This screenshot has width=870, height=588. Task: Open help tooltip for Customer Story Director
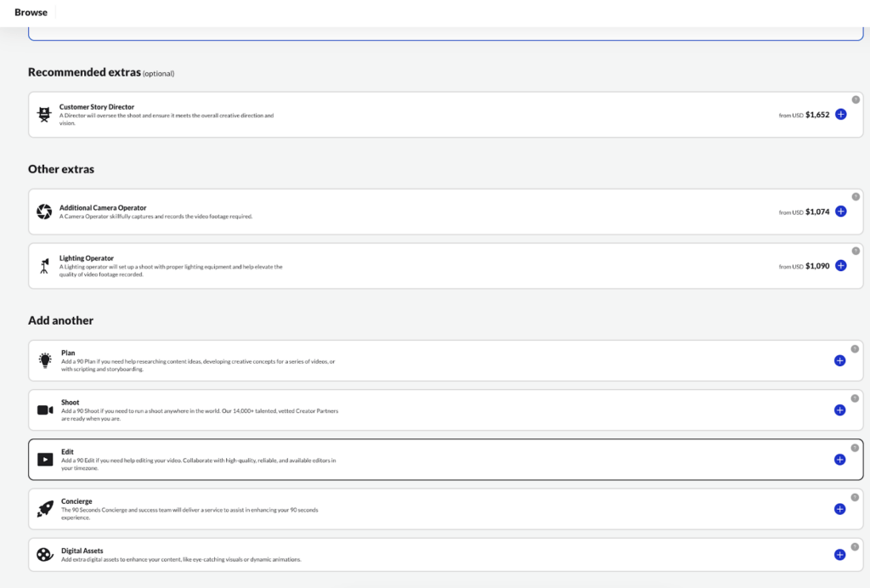856,99
